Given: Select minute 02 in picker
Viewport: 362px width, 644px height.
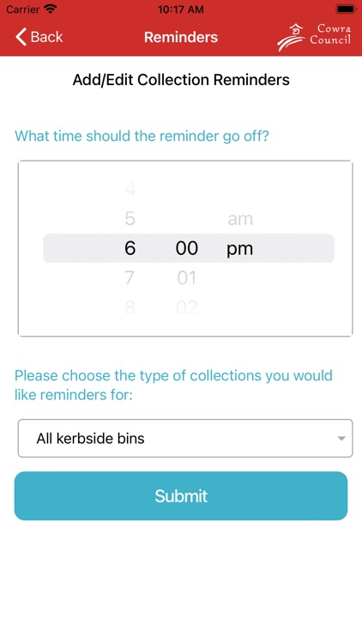Looking at the screenshot, I should (x=187, y=307).
